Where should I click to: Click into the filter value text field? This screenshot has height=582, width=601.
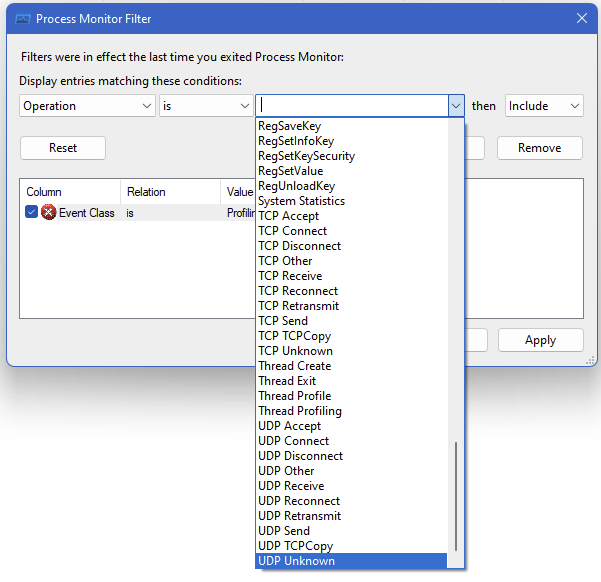[x=352, y=106]
